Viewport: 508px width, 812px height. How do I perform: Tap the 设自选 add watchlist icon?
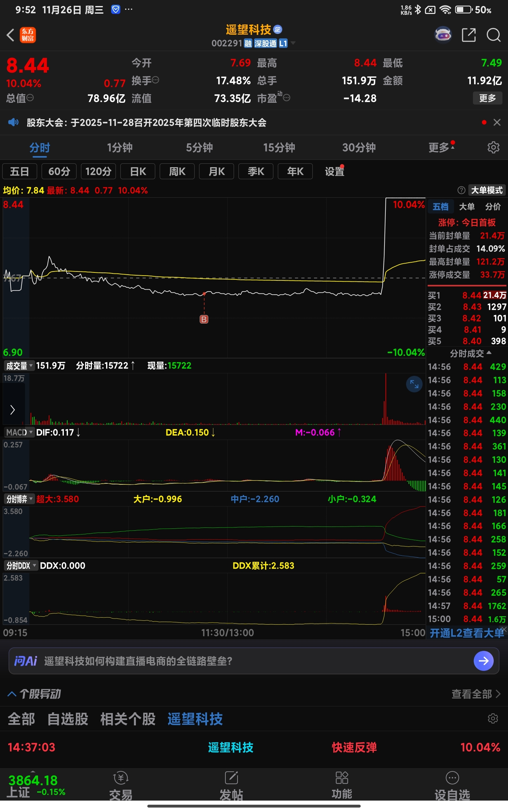coord(452,786)
